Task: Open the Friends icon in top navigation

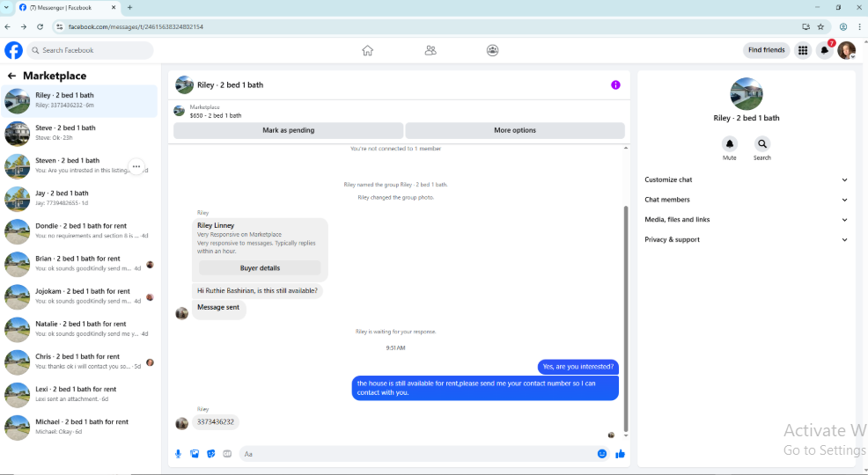Action: tap(430, 50)
